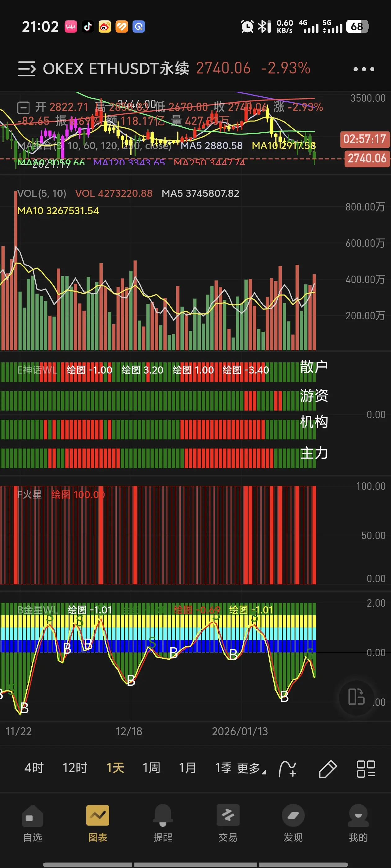
Task: Tap the 散户 row label
Action: pyautogui.click(x=314, y=367)
